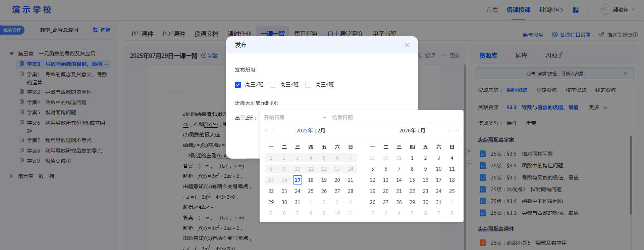Switch to the 题库 tab
This screenshot has width=644, height=250.
pos(521,55)
